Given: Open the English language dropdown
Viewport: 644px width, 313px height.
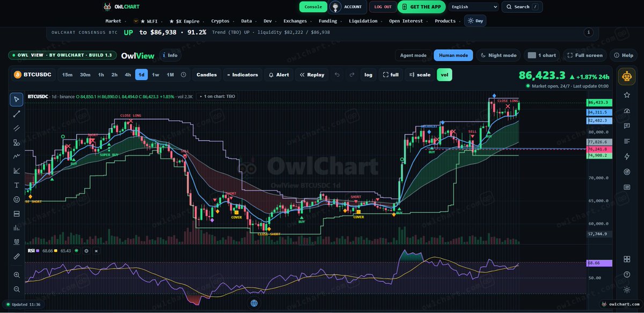Looking at the screenshot, I should [x=473, y=7].
